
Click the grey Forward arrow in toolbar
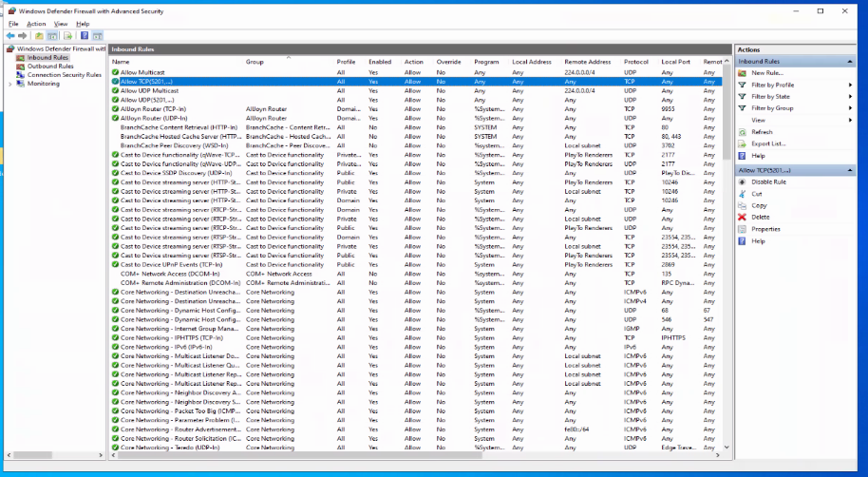23,36
